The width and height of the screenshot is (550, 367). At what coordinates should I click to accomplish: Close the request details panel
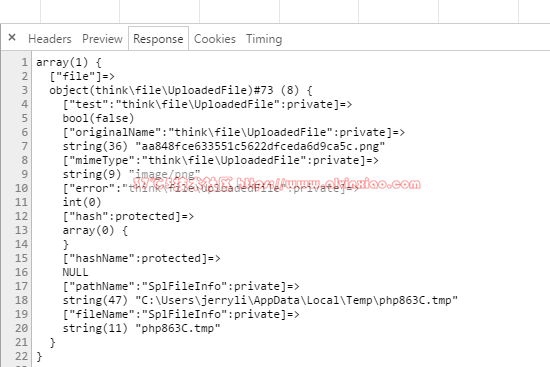coord(12,37)
